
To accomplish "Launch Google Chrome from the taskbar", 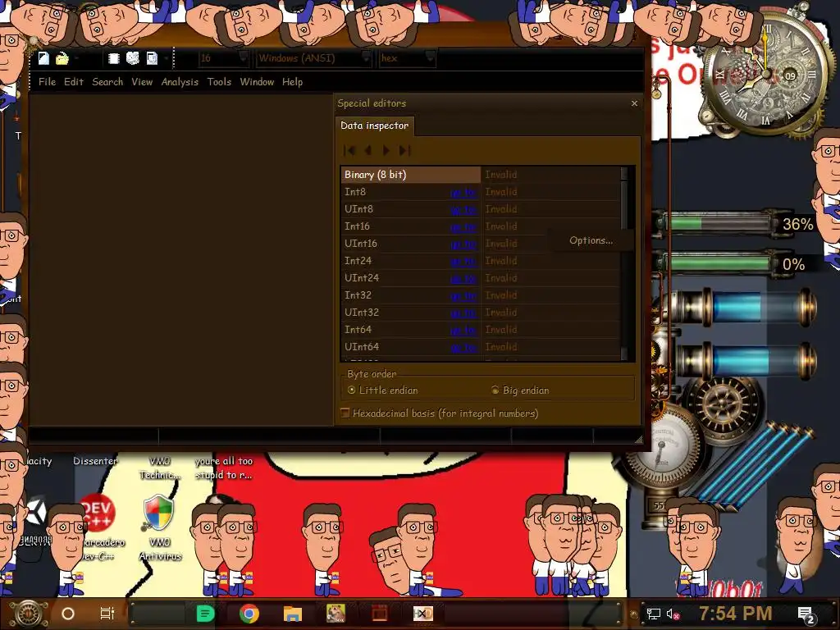I will 249,614.
